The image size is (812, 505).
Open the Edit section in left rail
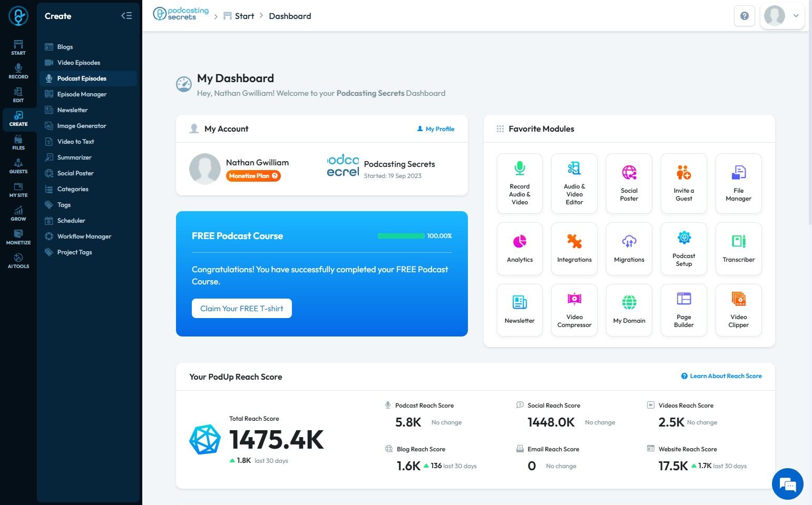click(x=18, y=95)
